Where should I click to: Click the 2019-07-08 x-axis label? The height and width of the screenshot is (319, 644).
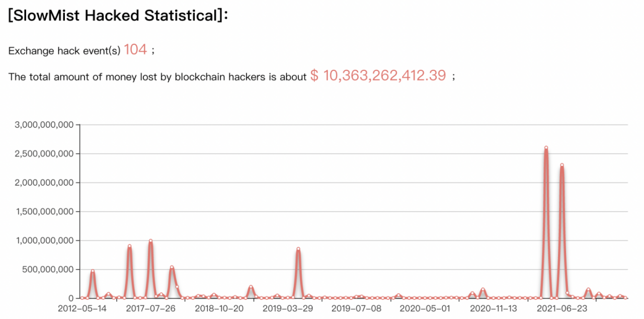pyautogui.click(x=356, y=308)
